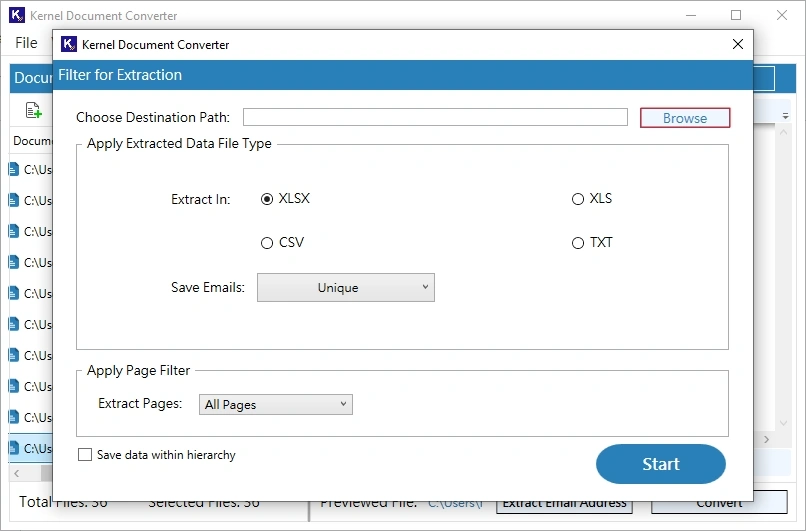Open the overflow dropdown arrow in main toolbar

click(x=785, y=116)
